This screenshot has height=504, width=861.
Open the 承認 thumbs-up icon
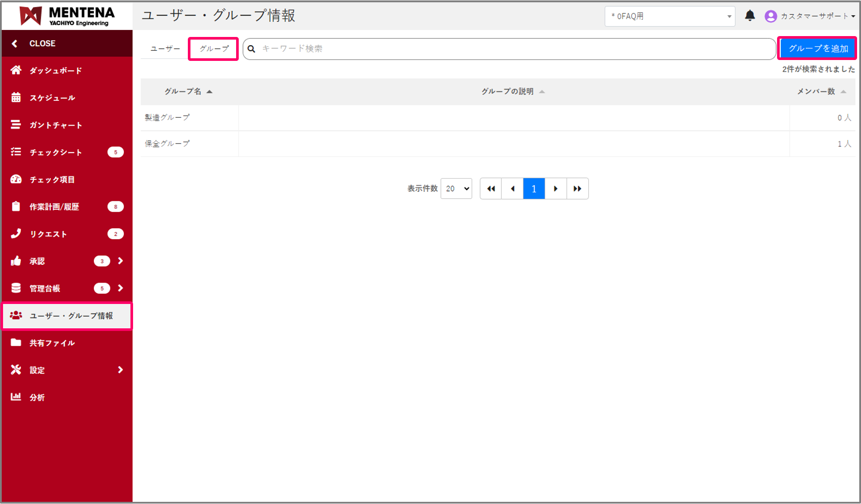(x=16, y=261)
